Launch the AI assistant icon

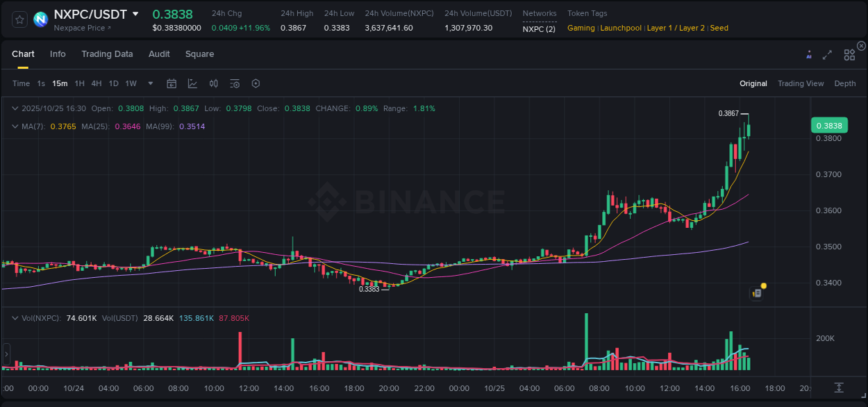(x=808, y=53)
